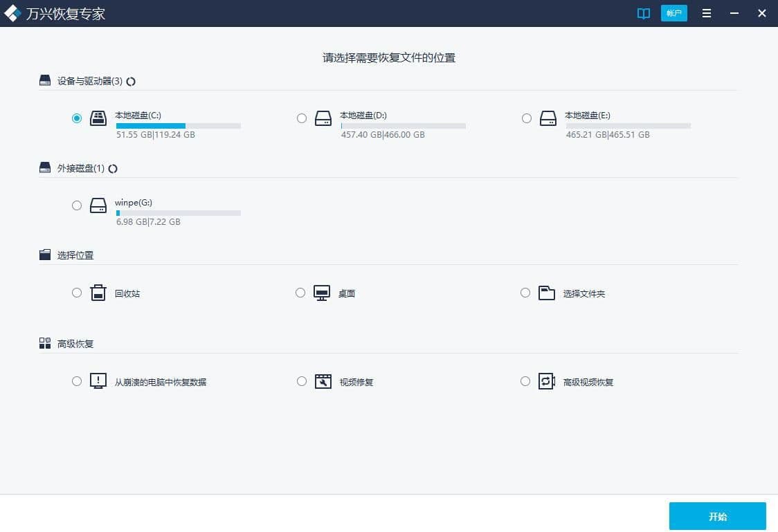Click the advanced video recovery icon

(x=547, y=380)
